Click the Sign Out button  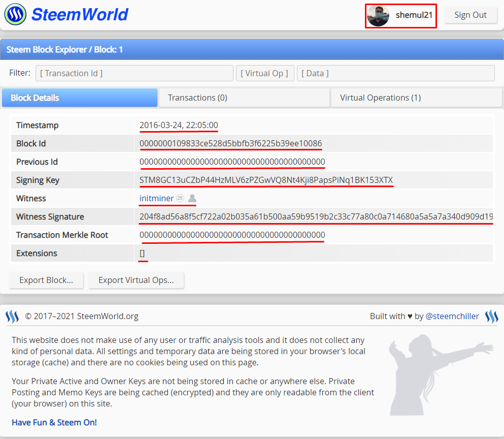[x=471, y=15]
